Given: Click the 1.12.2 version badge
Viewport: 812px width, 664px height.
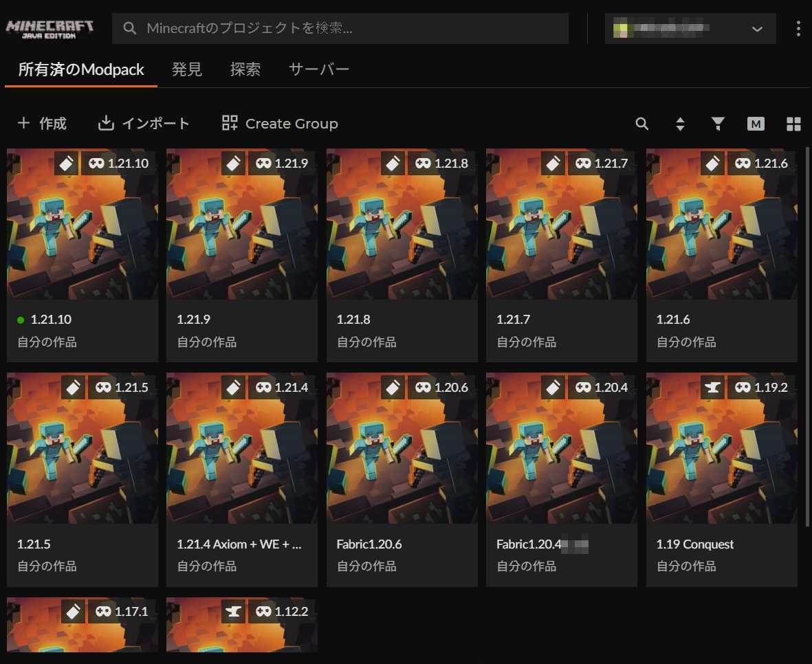Looking at the screenshot, I should click(282, 612).
